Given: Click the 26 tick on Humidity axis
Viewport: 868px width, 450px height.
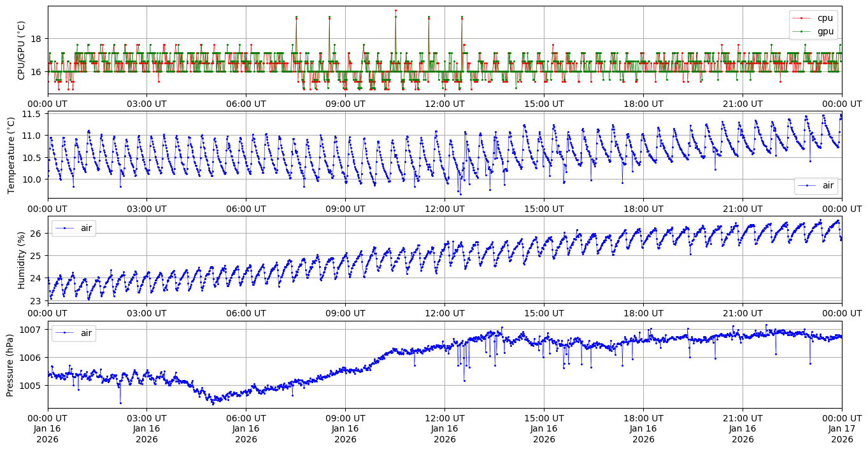Looking at the screenshot, I should (x=36, y=234).
